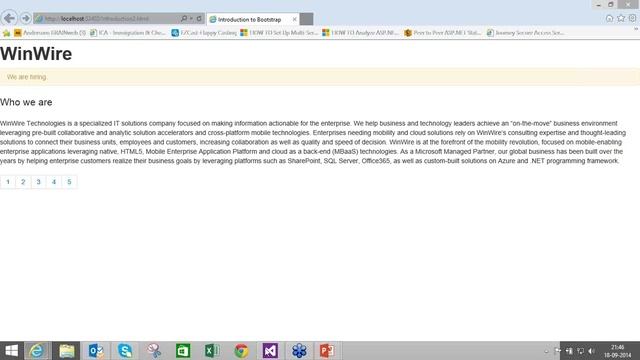
Task: Open HOW TO Analyze ASP.NET bookmark
Action: [x=360, y=33]
